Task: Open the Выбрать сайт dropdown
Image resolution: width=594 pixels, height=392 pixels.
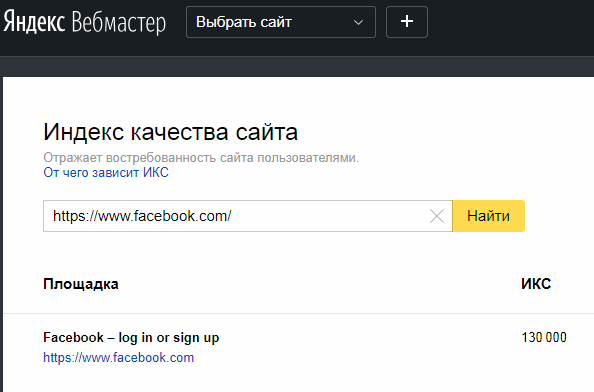Action: [281, 22]
